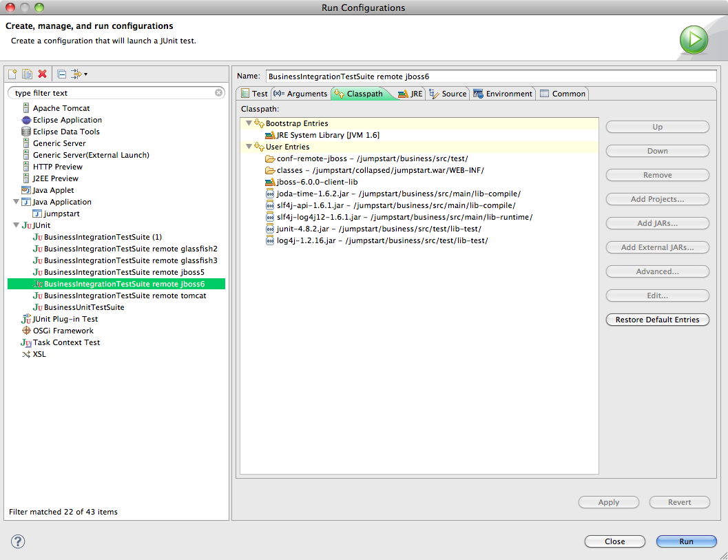Screen dimensions: 728x560
Task: Click the Down button
Action: 658,151
